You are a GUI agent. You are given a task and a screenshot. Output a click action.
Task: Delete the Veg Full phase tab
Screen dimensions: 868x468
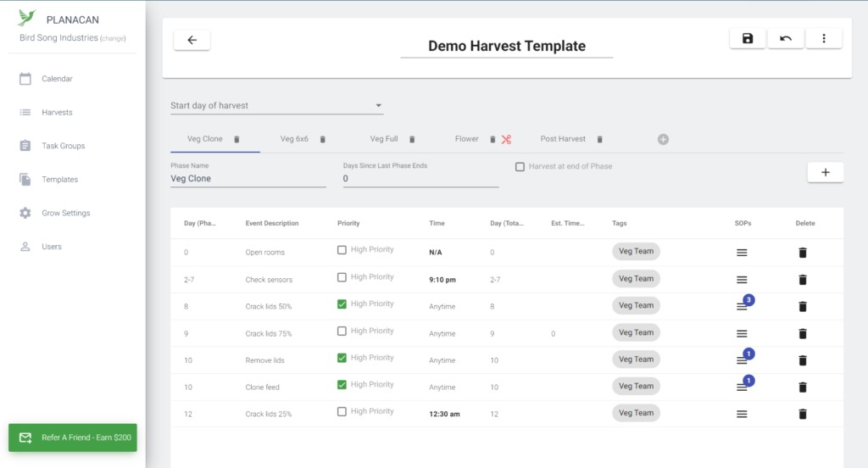coord(412,140)
